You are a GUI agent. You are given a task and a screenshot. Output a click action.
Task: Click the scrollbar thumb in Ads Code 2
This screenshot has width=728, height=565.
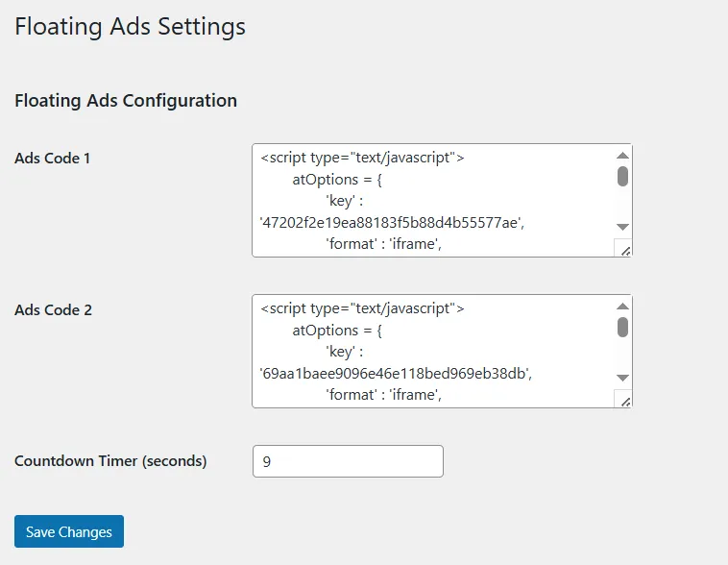[x=622, y=327]
